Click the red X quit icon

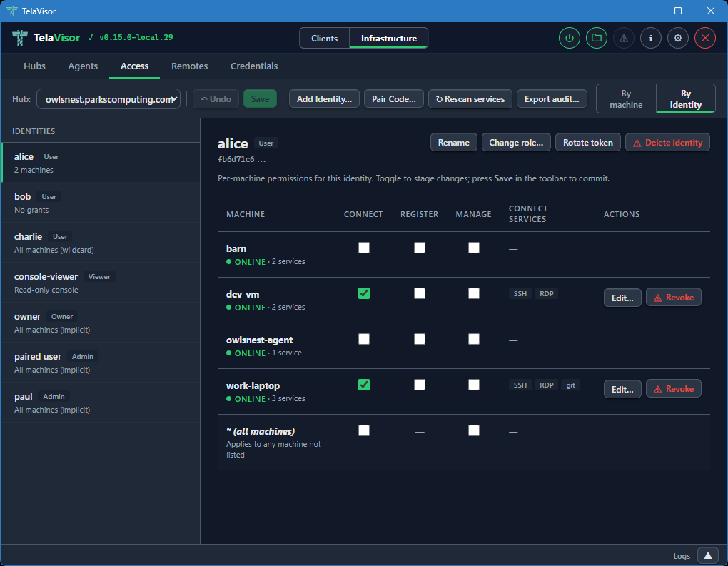(x=704, y=38)
